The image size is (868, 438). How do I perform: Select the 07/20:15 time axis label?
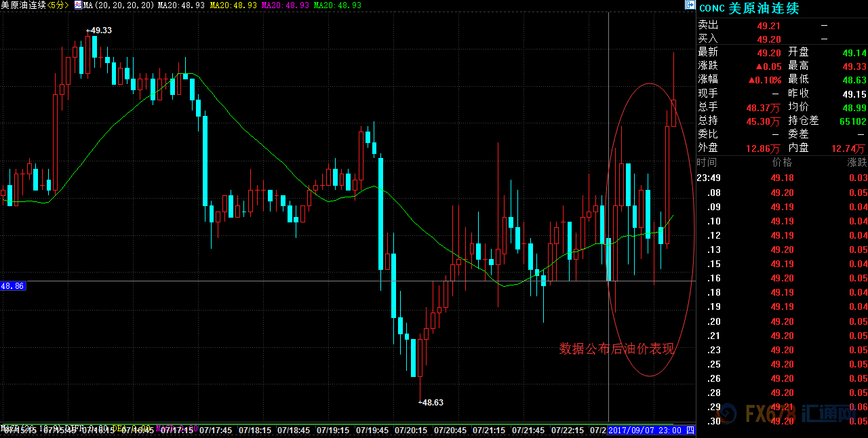pos(411,431)
